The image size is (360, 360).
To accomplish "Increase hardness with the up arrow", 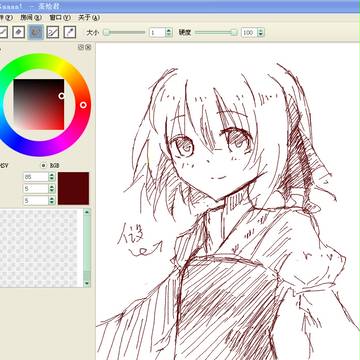I will click(261, 30).
